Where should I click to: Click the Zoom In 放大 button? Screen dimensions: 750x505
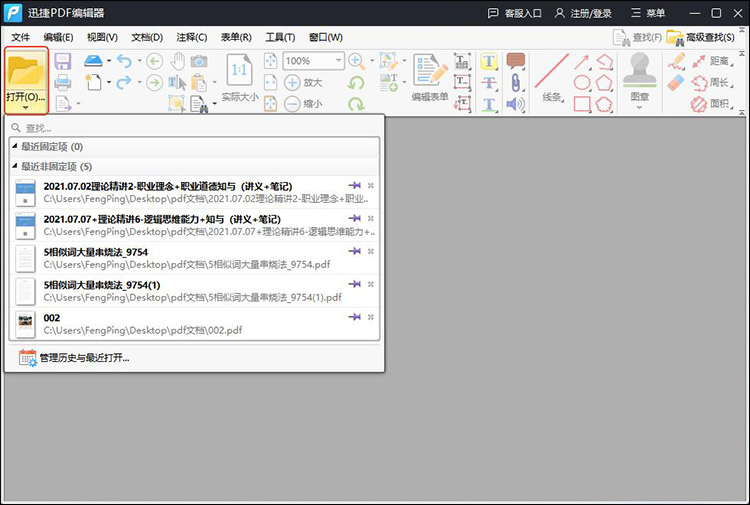pos(303,82)
